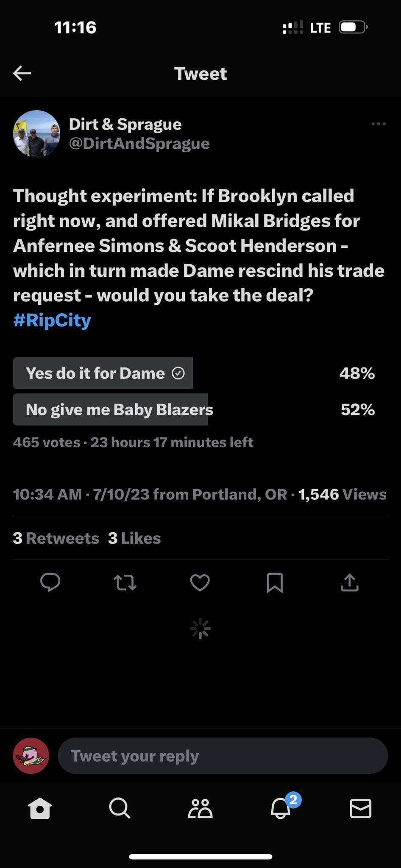This screenshot has width=401, height=868.
Task: Open the #RipCity hashtag
Action: (x=52, y=320)
